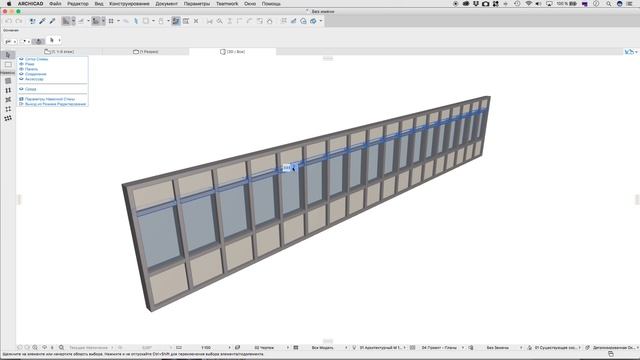The width and height of the screenshot is (640, 360).
Task: Toggle visibility of Аксессуар
Action: [21, 79]
